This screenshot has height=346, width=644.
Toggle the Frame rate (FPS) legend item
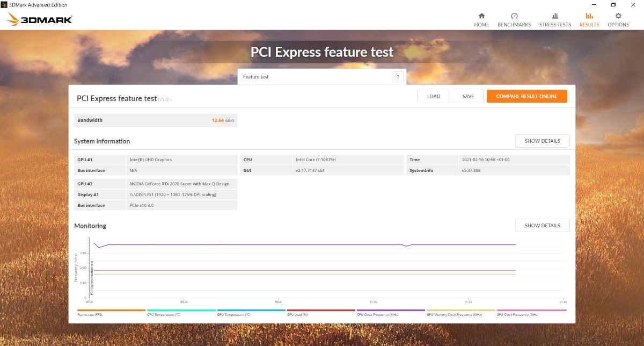pos(111,311)
